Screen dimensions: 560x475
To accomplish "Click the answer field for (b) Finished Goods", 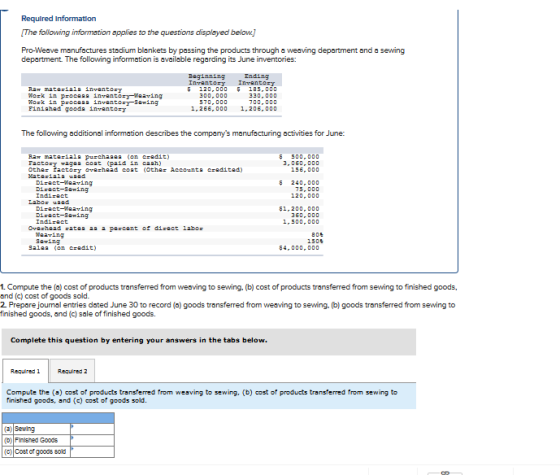I will [x=92, y=440].
